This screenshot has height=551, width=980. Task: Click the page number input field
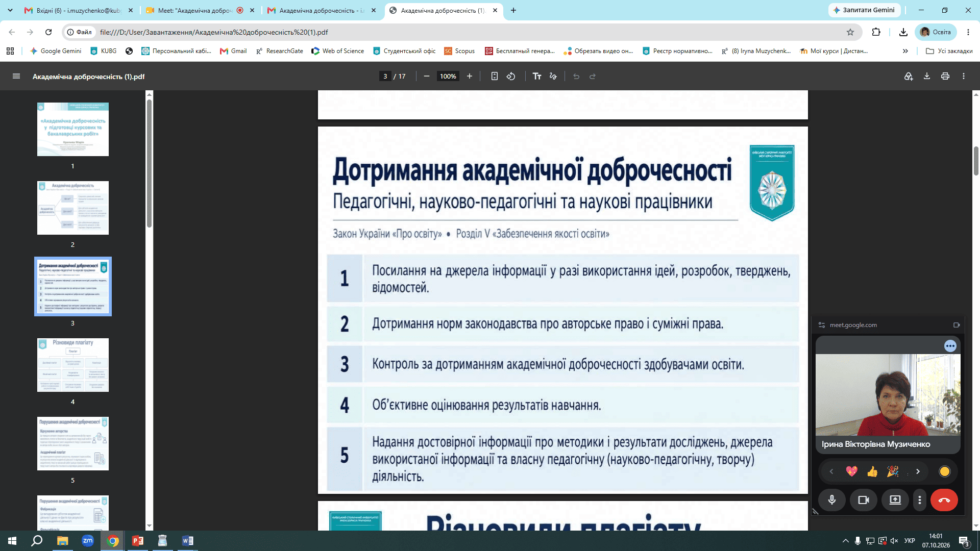click(385, 76)
